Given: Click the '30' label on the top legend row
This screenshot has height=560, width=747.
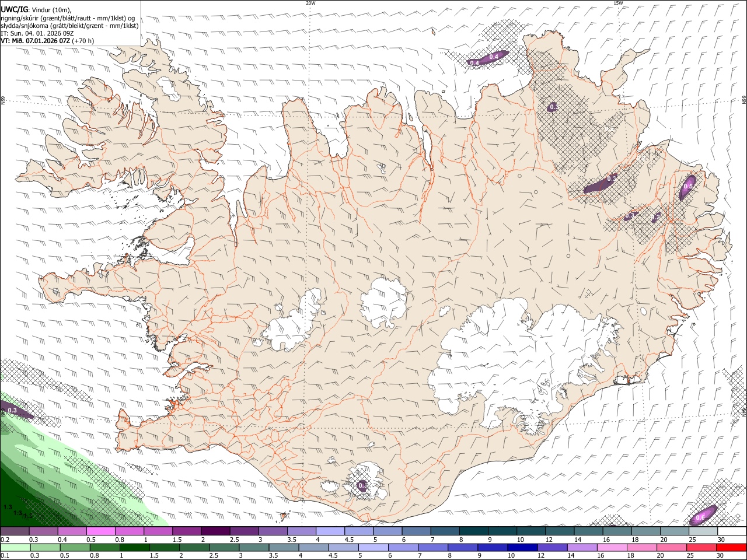Looking at the screenshot, I should pos(721,540).
